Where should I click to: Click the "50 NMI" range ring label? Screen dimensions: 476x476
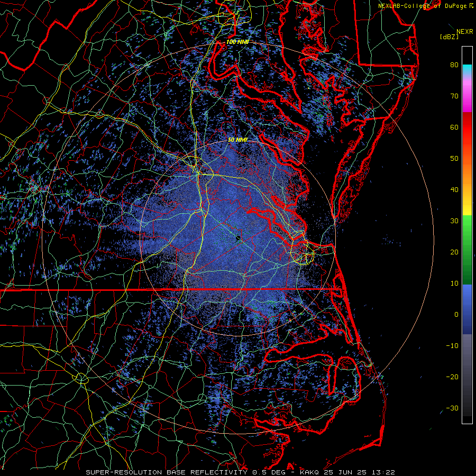pyautogui.click(x=237, y=140)
